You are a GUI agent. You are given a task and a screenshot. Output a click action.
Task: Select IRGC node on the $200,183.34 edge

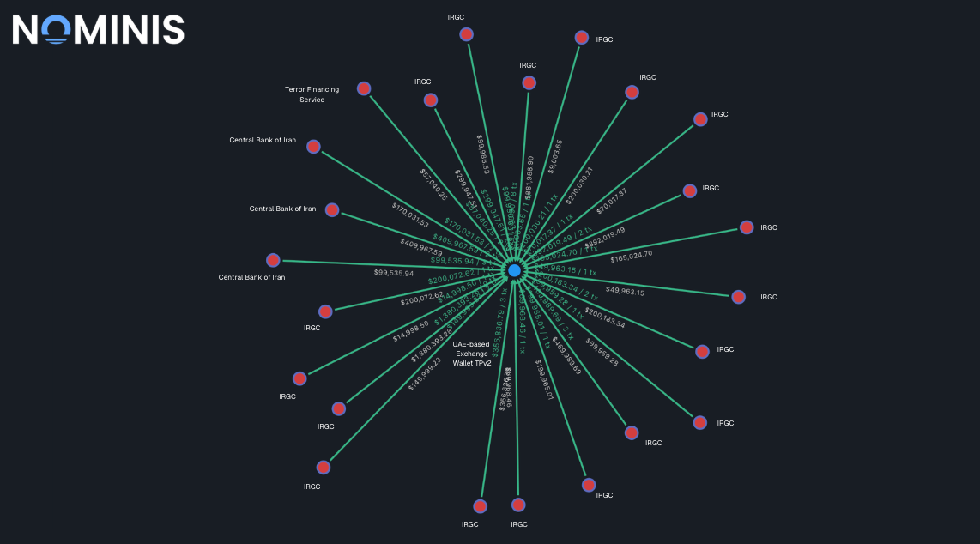[703, 352]
